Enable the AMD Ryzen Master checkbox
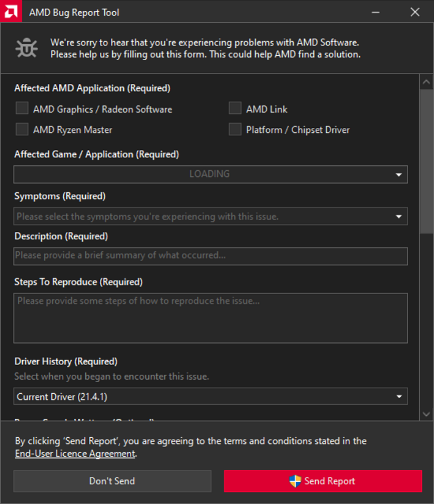This screenshot has height=504, width=434. (x=22, y=129)
